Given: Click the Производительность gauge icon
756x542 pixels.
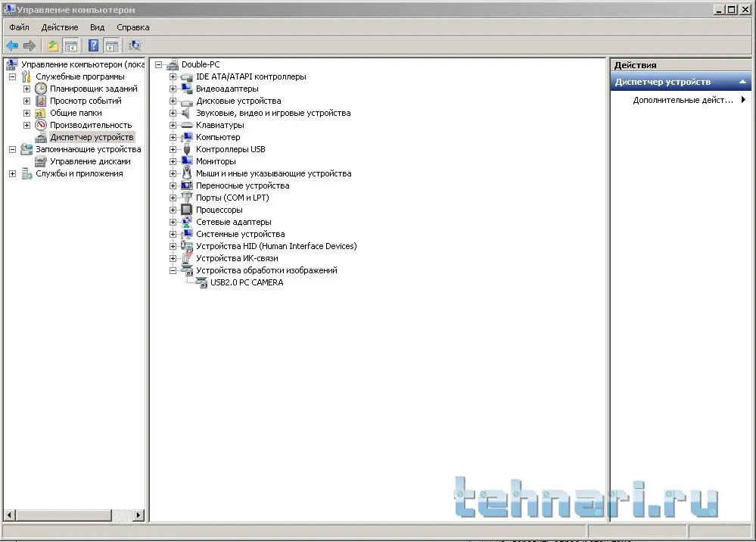Looking at the screenshot, I should coord(41,125).
